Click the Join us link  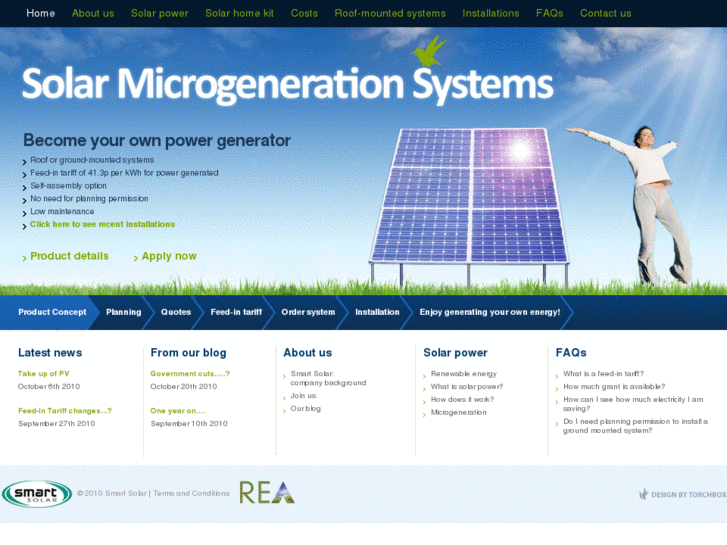click(x=303, y=396)
